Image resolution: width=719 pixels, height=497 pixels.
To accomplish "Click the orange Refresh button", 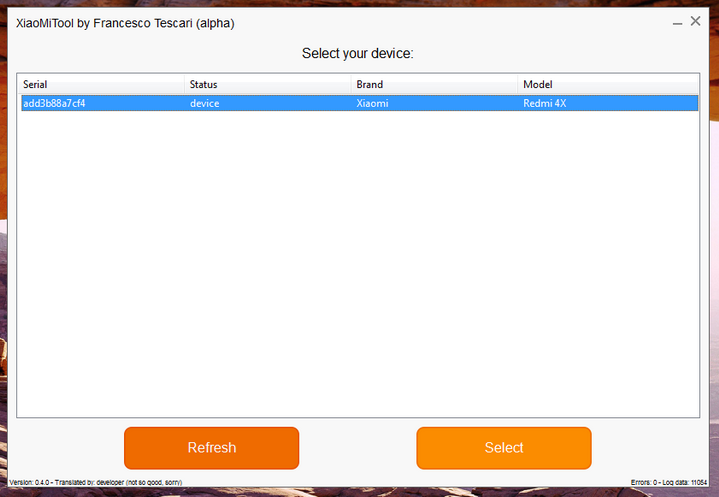I will click(x=211, y=447).
